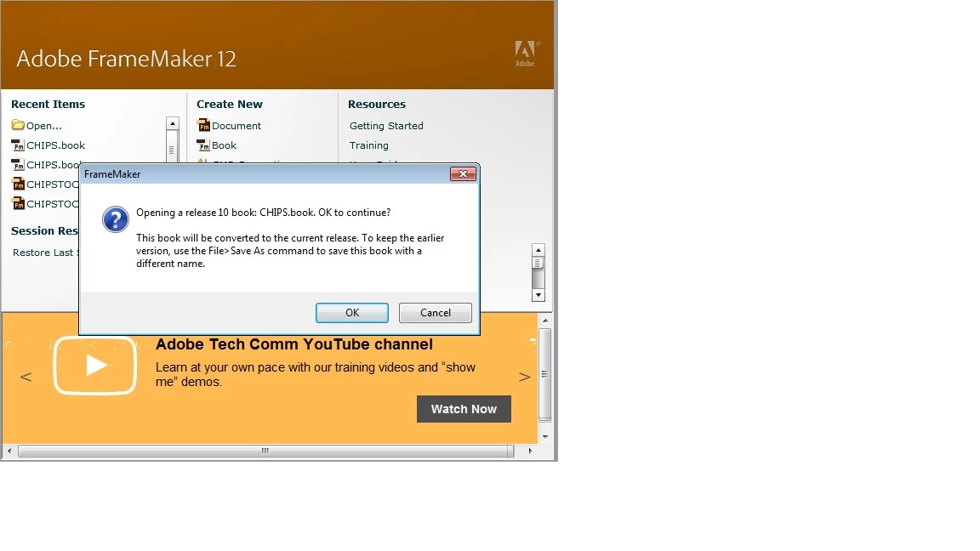Click the new Document icon

[x=203, y=126]
